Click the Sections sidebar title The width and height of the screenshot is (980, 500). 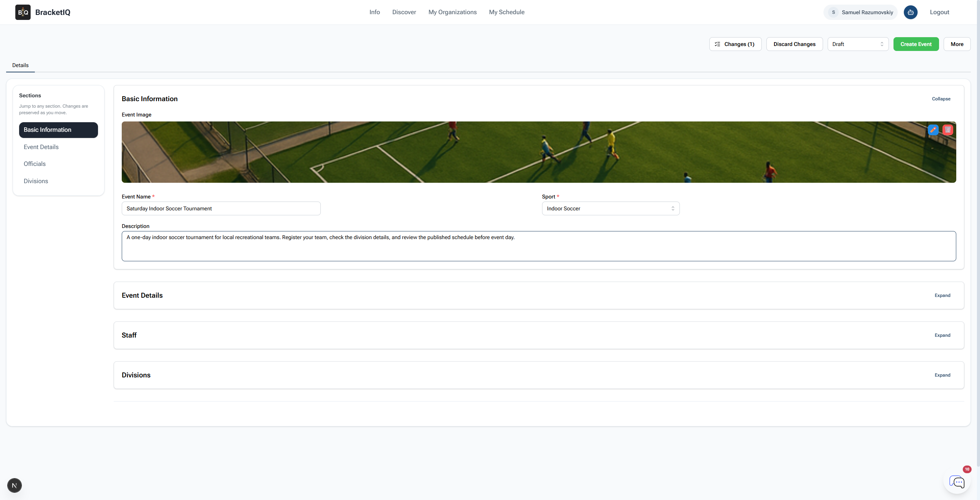[30, 95]
